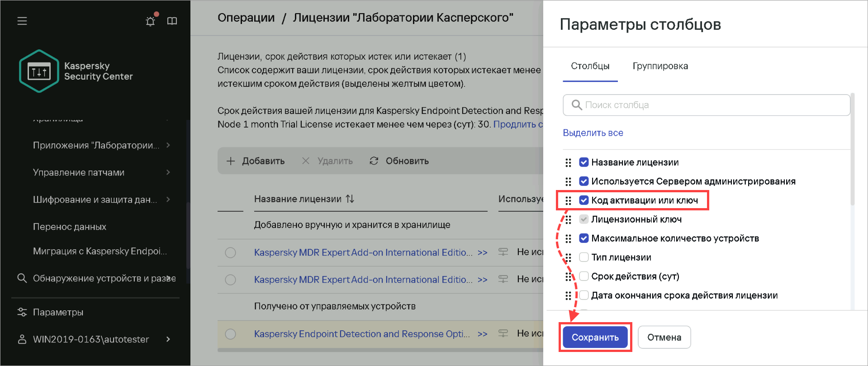
Task: Open Kaspersky Endpoint Detection and Response license link
Action: [x=362, y=334]
